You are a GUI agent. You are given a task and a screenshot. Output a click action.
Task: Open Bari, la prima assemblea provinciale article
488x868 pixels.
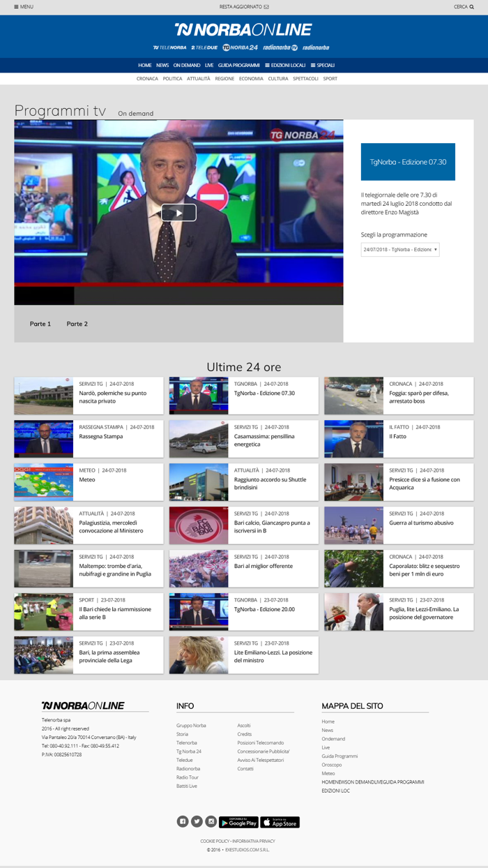coord(109,657)
